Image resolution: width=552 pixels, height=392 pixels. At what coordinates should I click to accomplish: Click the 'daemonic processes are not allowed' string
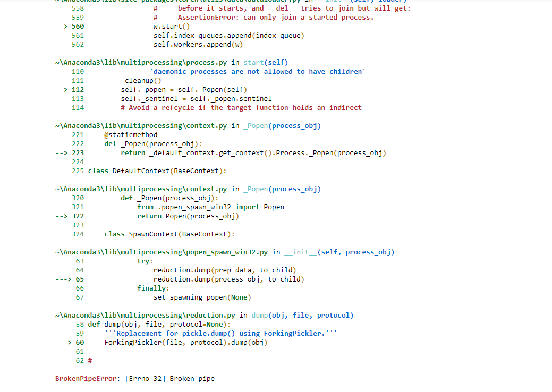click(258, 72)
